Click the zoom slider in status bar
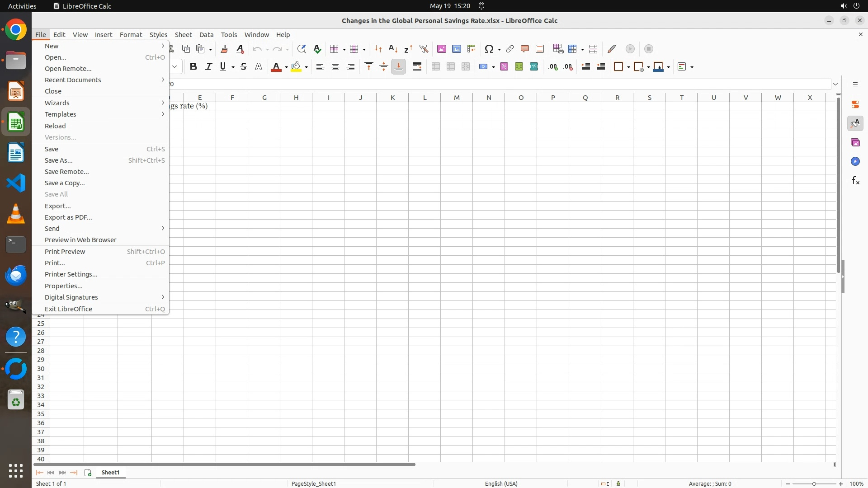 point(814,484)
